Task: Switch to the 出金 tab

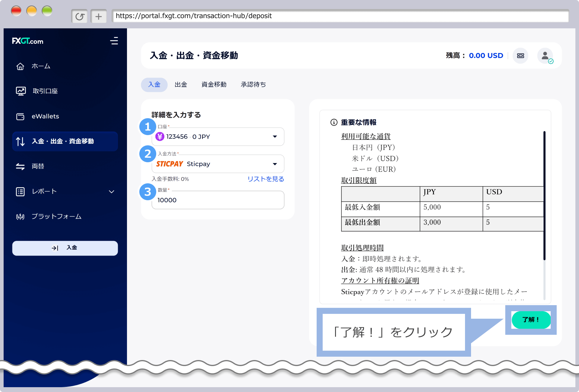Action: pyautogui.click(x=181, y=84)
